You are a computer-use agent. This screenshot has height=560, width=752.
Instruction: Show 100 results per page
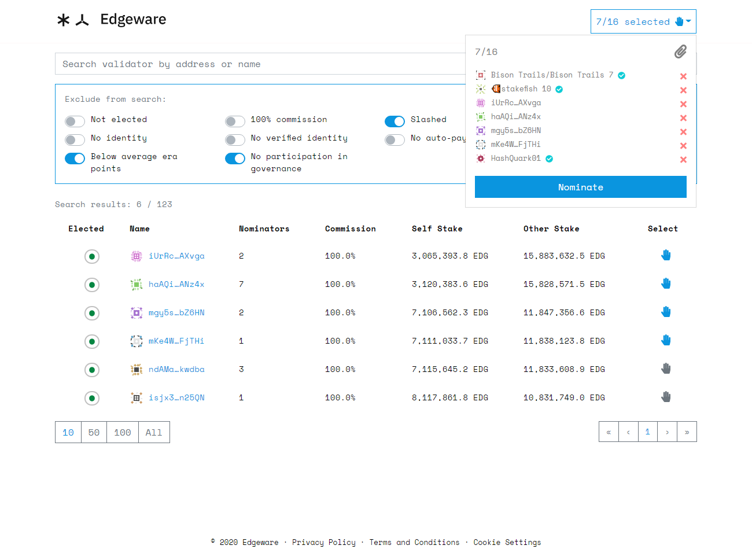123,432
